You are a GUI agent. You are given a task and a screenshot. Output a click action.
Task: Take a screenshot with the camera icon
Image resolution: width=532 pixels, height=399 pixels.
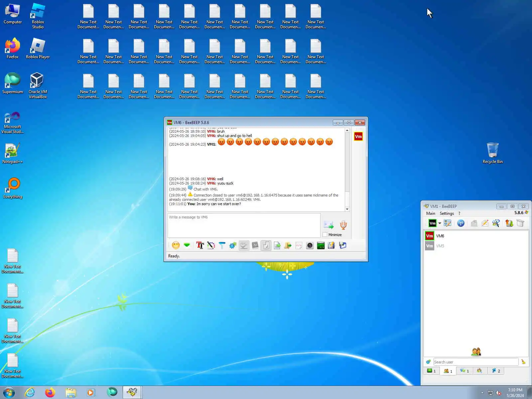pos(310,245)
